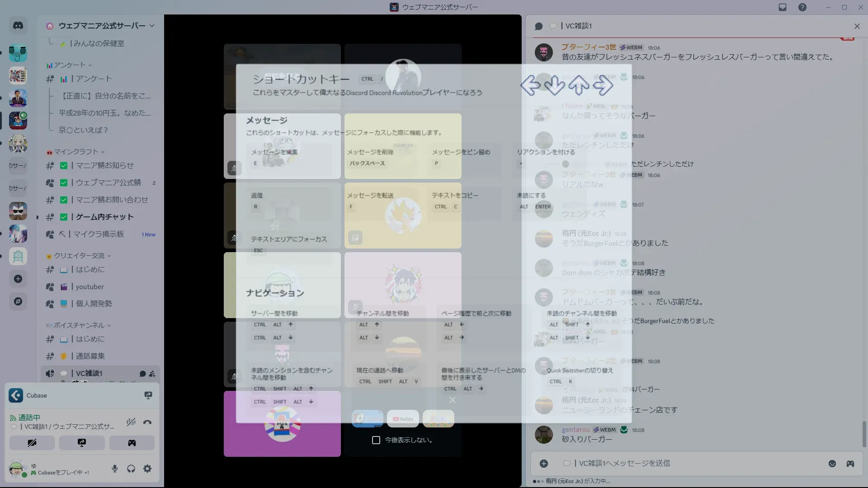Open user settings gear
This screenshot has height=488, width=868.
click(147, 469)
